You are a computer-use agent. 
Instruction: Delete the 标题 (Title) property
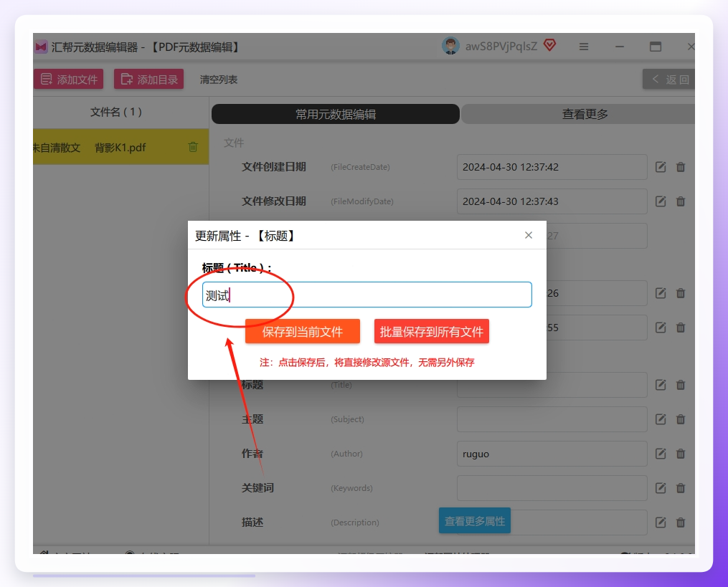[x=681, y=385]
